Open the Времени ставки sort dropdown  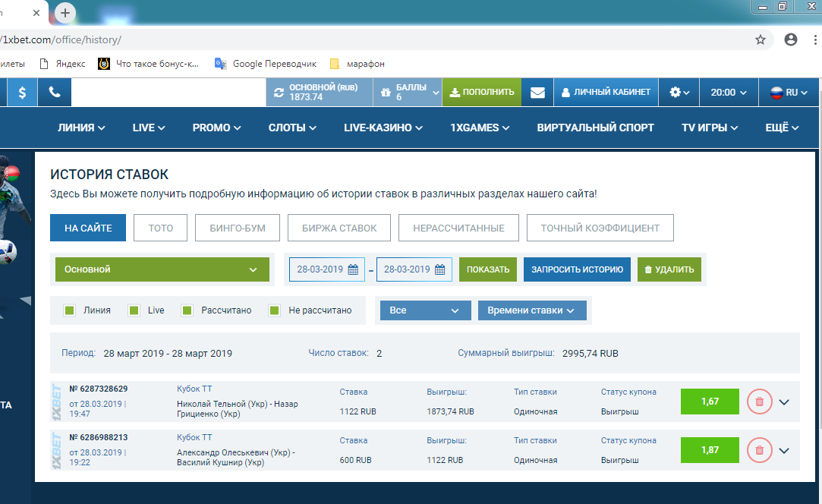tap(532, 310)
